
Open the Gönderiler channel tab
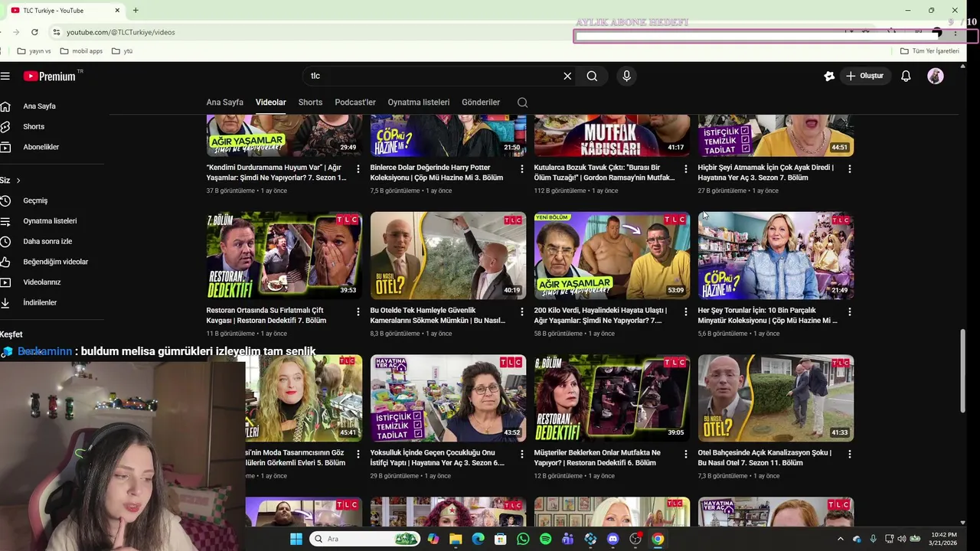click(481, 103)
